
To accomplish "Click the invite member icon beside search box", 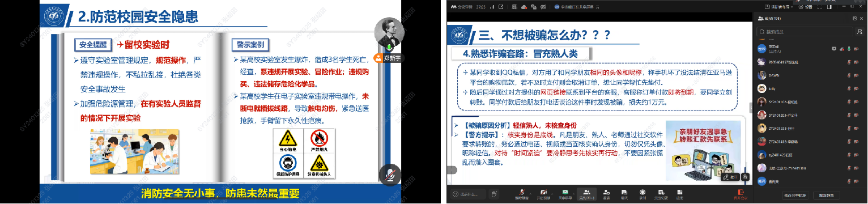I will point(860,32).
